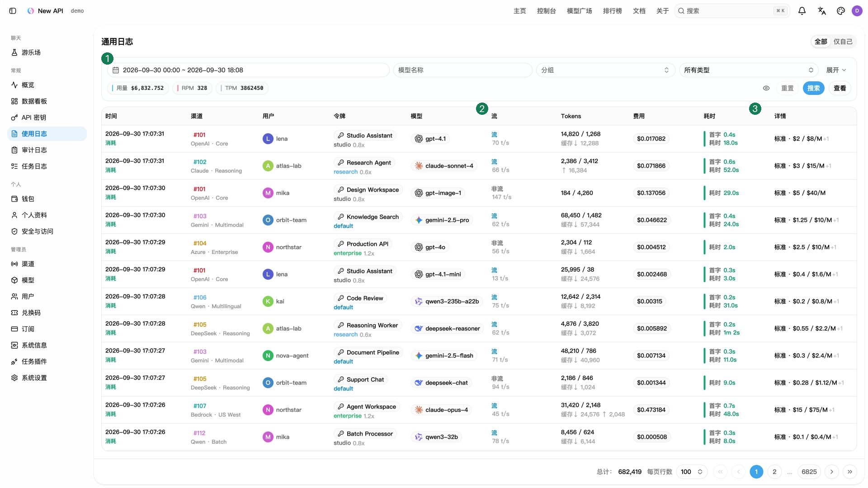868x488 pixels.
Task: Open the 分组 group dropdown
Action: [x=605, y=70]
